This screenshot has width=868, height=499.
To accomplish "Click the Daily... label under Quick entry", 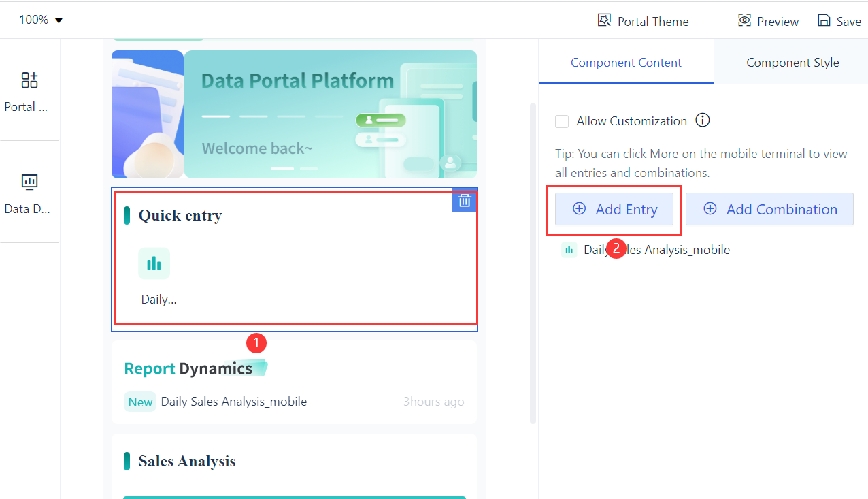I will coord(159,299).
